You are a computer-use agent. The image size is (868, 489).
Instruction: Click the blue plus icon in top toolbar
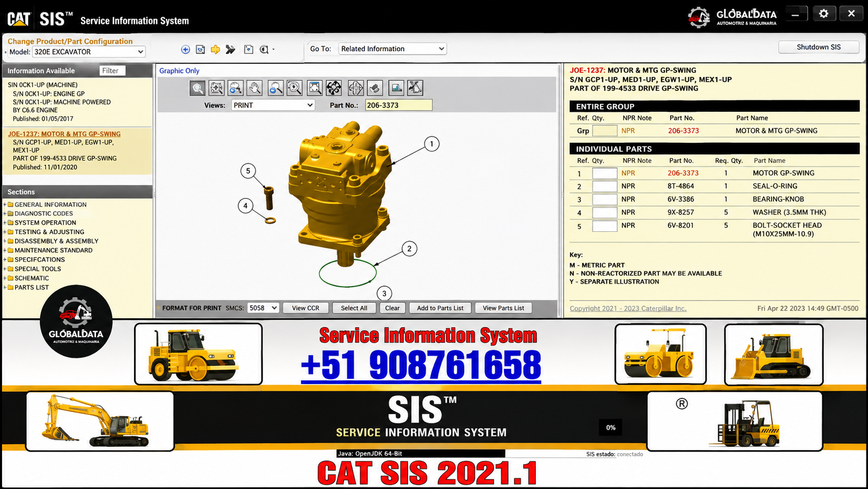pyautogui.click(x=185, y=49)
